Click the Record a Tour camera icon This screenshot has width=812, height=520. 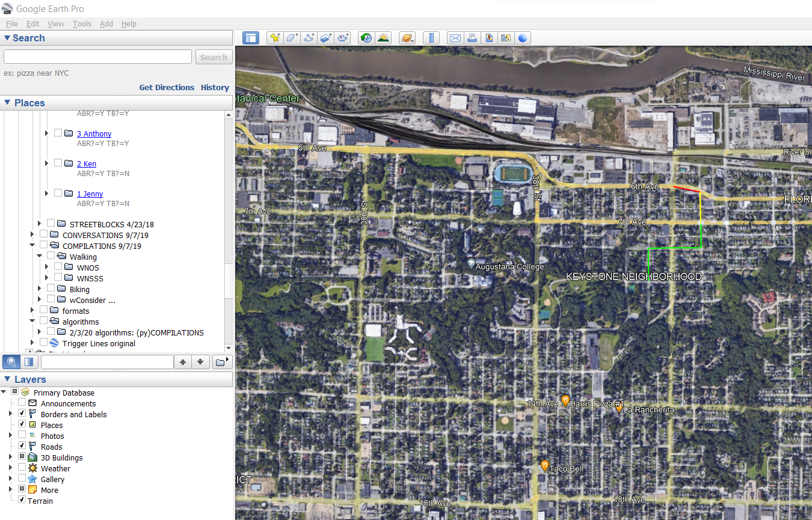click(343, 38)
